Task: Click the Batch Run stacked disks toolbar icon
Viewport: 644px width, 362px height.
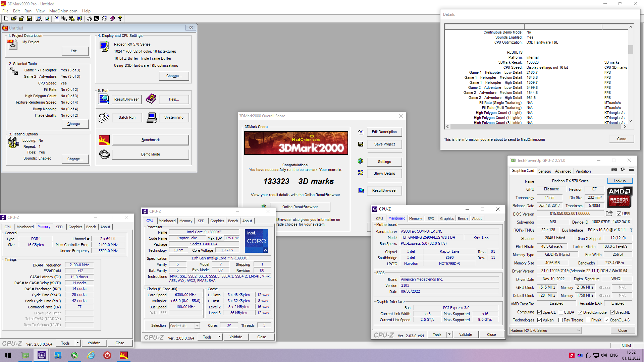Action: click(x=105, y=19)
